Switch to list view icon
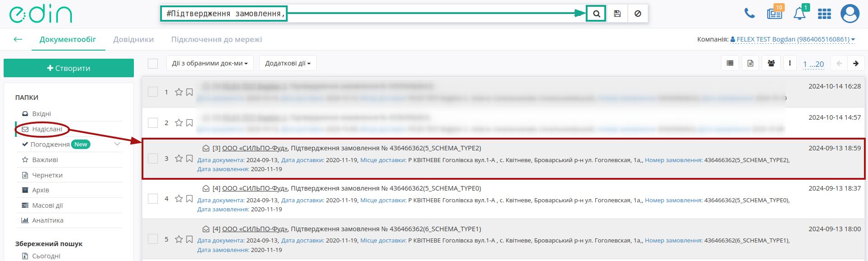 pos(730,63)
